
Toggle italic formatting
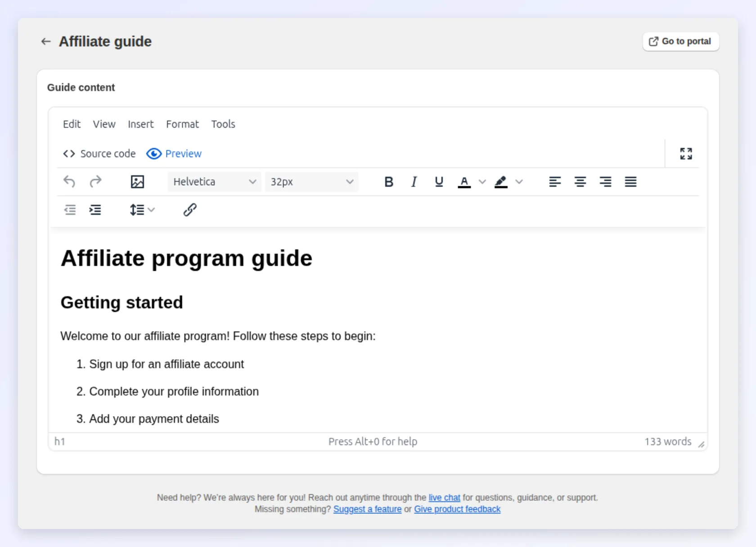point(414,182)
